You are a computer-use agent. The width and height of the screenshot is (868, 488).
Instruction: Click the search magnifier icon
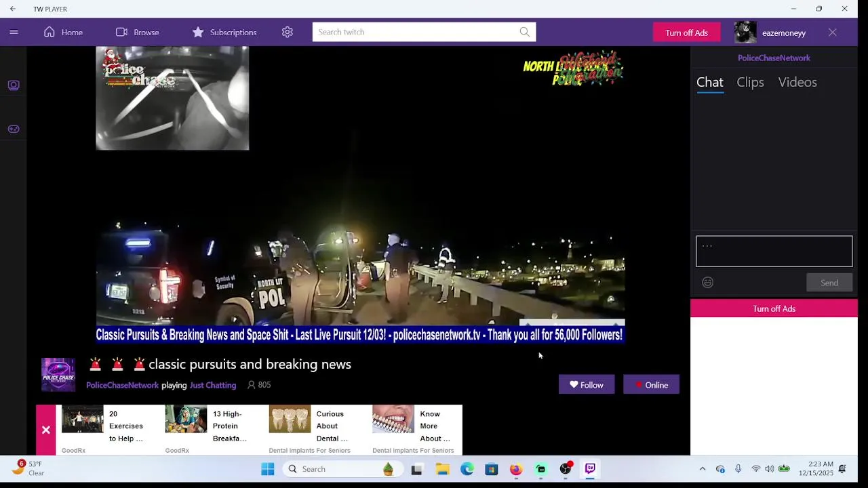(x=525, y=32)
